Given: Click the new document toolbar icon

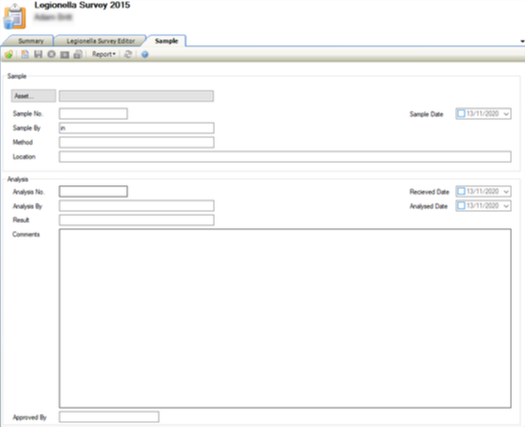Looking at the screenshot, I should pos(25,54).
